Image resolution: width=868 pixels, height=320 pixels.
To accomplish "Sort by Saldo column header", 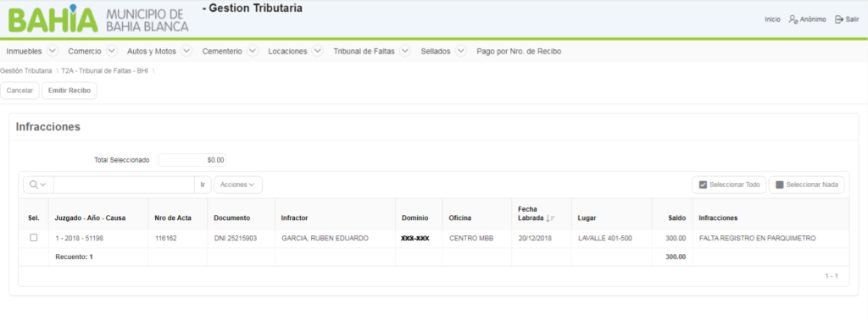I will point(677,218).
